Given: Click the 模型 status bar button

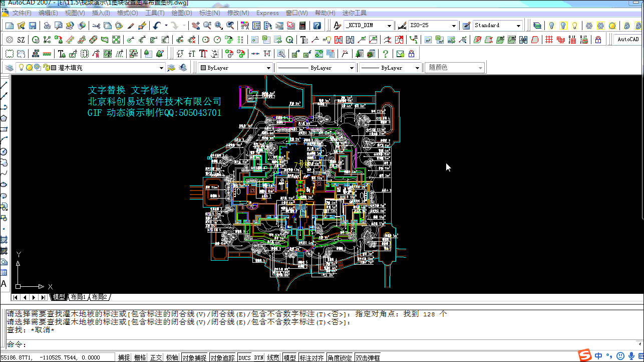Looking at the screenshot, I should pyautogui.click(x=290, y=358).
